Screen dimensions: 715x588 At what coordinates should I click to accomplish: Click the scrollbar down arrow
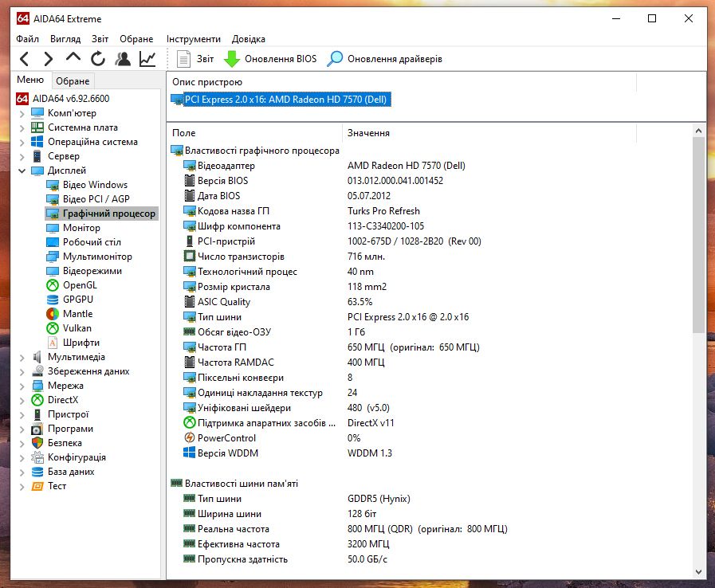pyautogui.click(x=698, y=571)
